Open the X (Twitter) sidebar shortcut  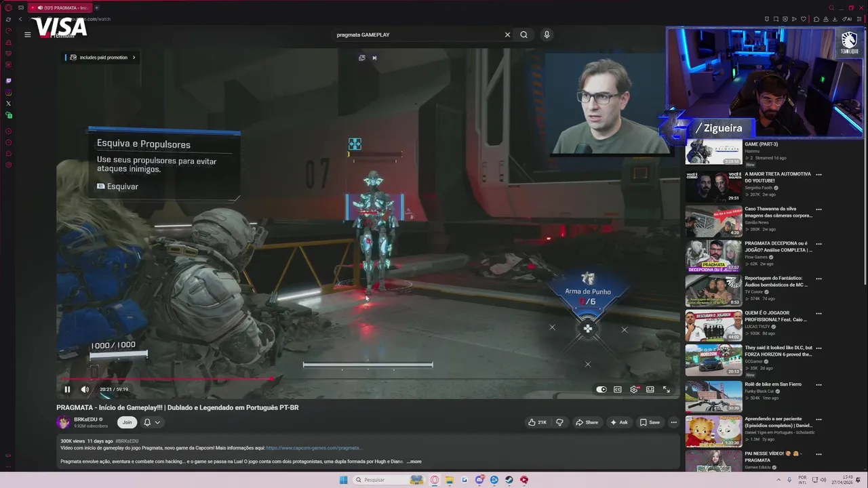[8, 104]
